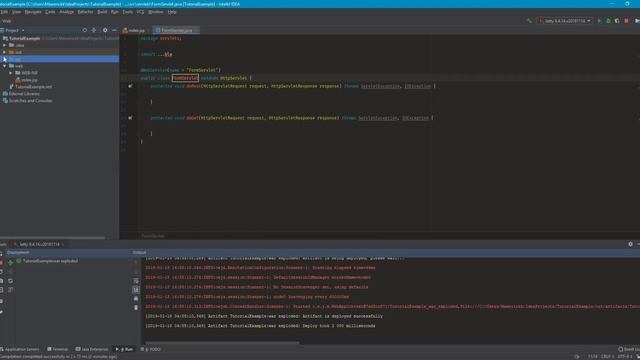640x360 pixels.
Task: Expand the .idea folder
Action: 4,45
